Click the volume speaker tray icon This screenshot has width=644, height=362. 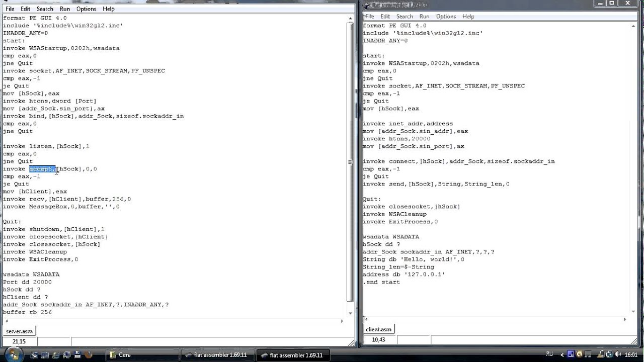click(x=618, y=354)
